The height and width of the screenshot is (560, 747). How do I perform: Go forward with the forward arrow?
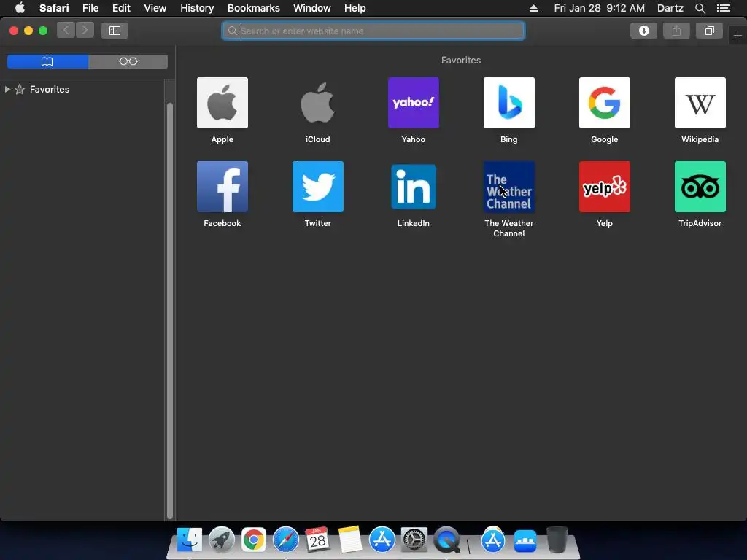[x=85, y=31]
